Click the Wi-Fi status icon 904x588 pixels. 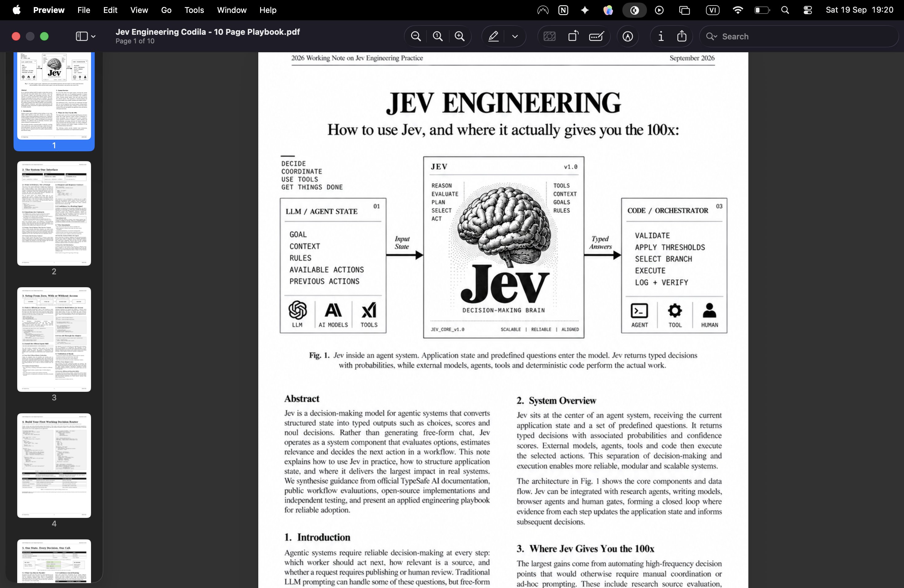[738, 10]
